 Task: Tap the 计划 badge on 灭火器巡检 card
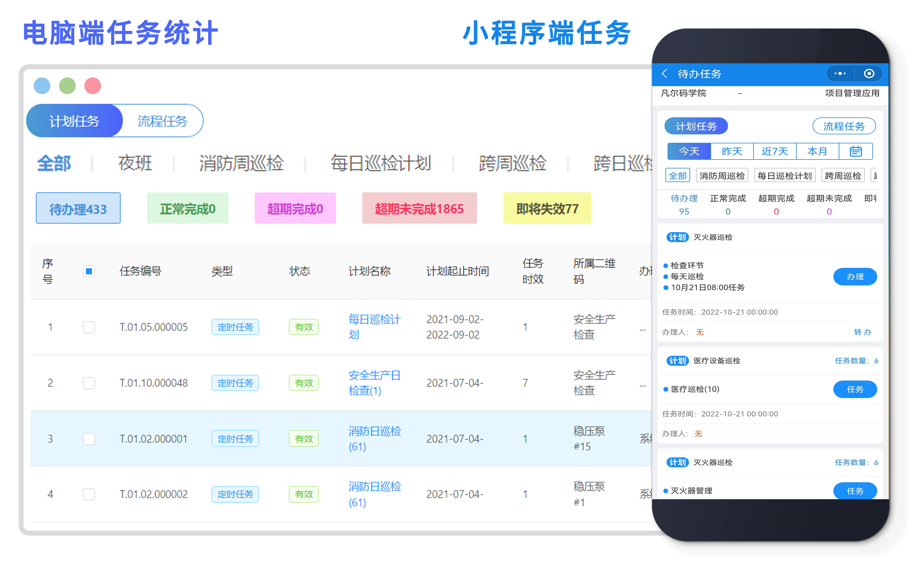(x=678, y=237)
